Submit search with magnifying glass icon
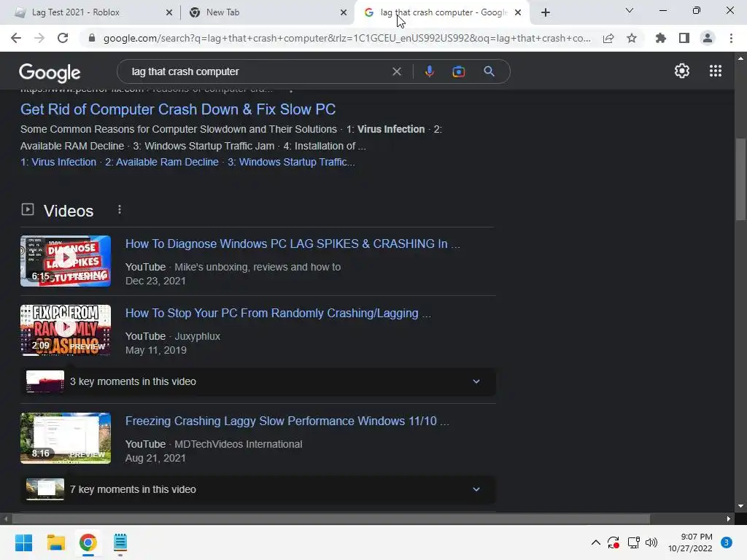 [x=489, y=71]
